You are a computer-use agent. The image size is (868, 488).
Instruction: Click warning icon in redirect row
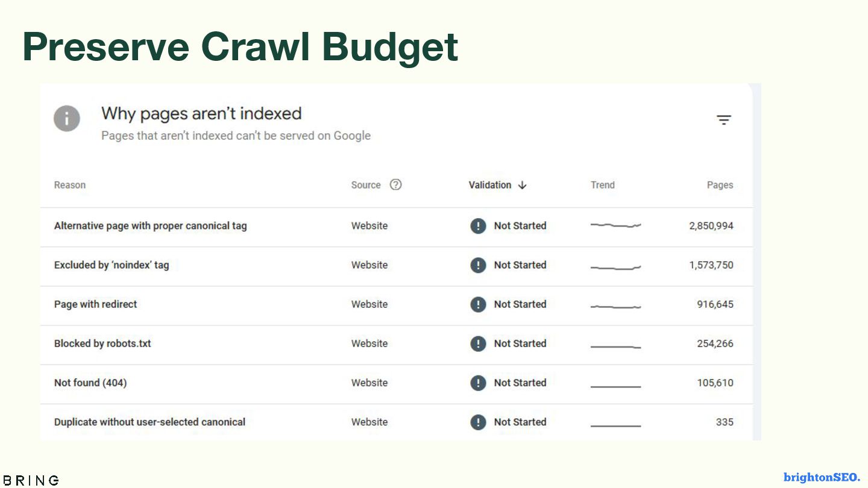478,304
